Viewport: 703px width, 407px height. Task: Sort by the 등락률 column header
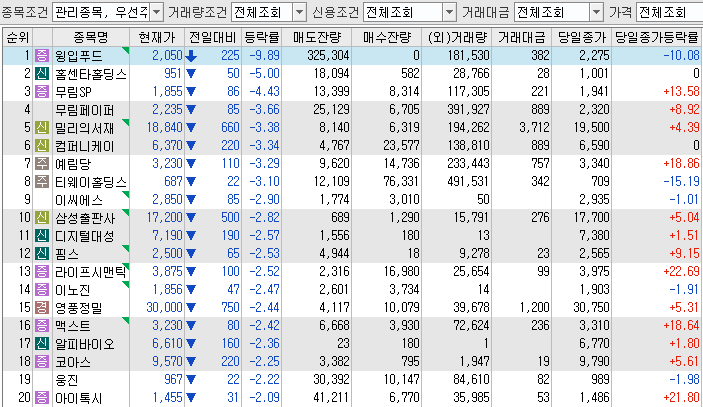click(262, 37)
